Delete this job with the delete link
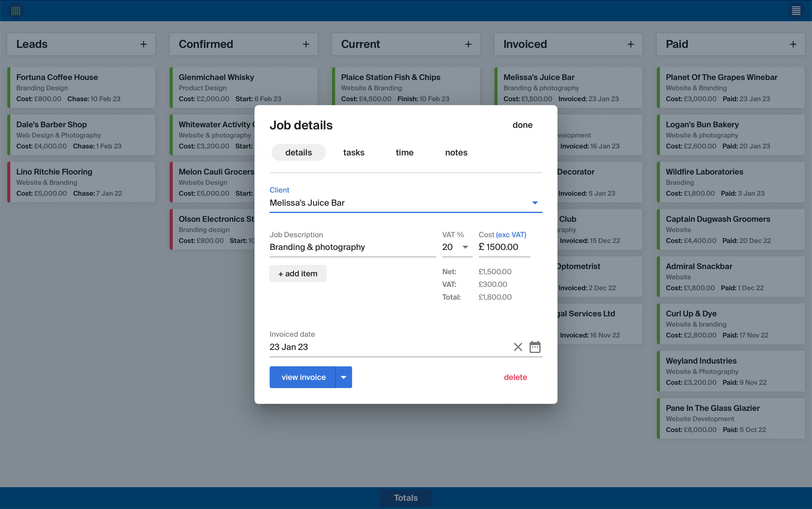812x509 pixels. (515, 377)
